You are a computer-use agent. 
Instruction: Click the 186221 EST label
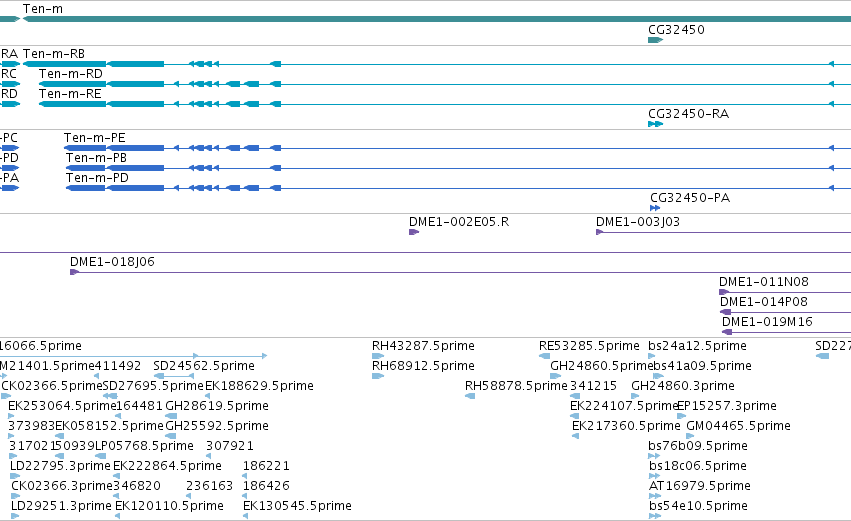click(266, 466)
